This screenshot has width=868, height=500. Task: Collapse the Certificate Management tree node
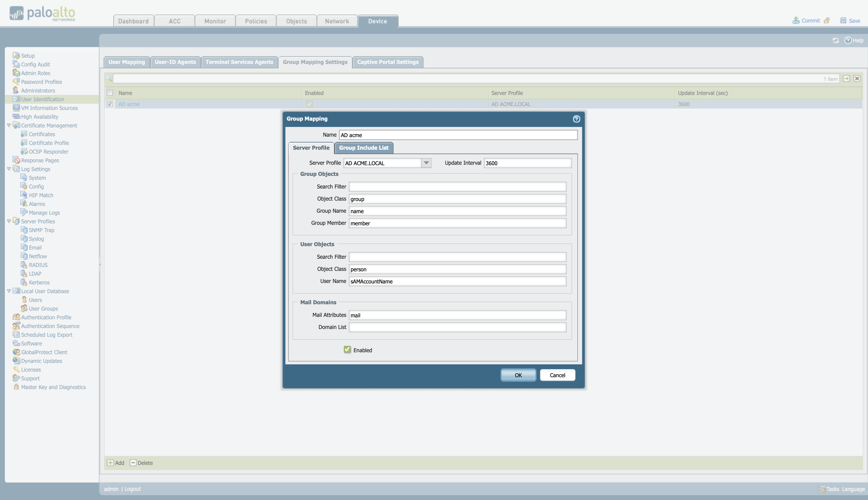[x=9, y=125]
